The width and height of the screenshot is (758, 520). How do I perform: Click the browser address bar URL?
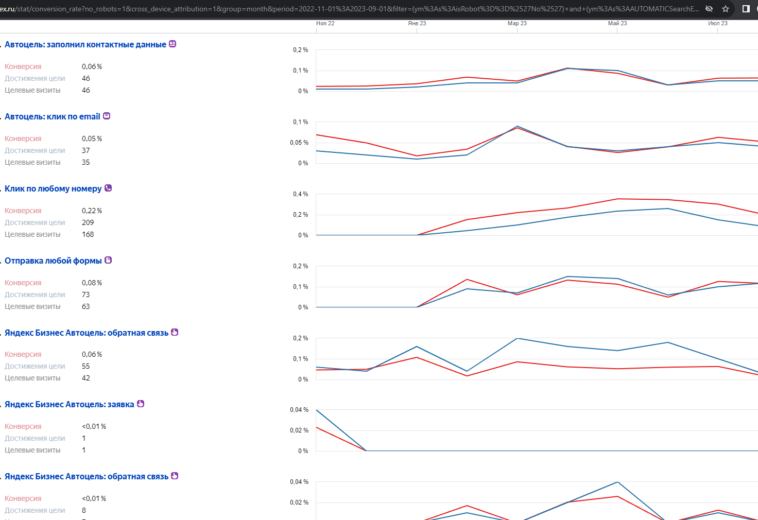tap(349, 9)
